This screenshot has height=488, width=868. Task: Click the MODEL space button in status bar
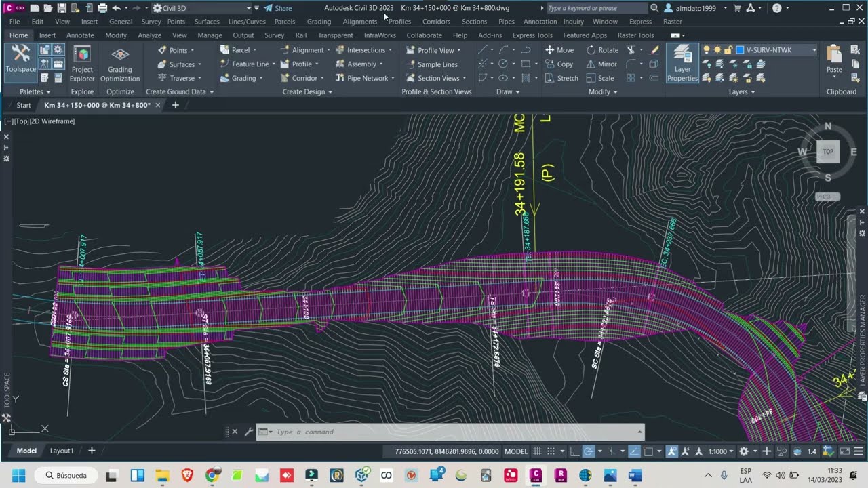tap(516, 451)
